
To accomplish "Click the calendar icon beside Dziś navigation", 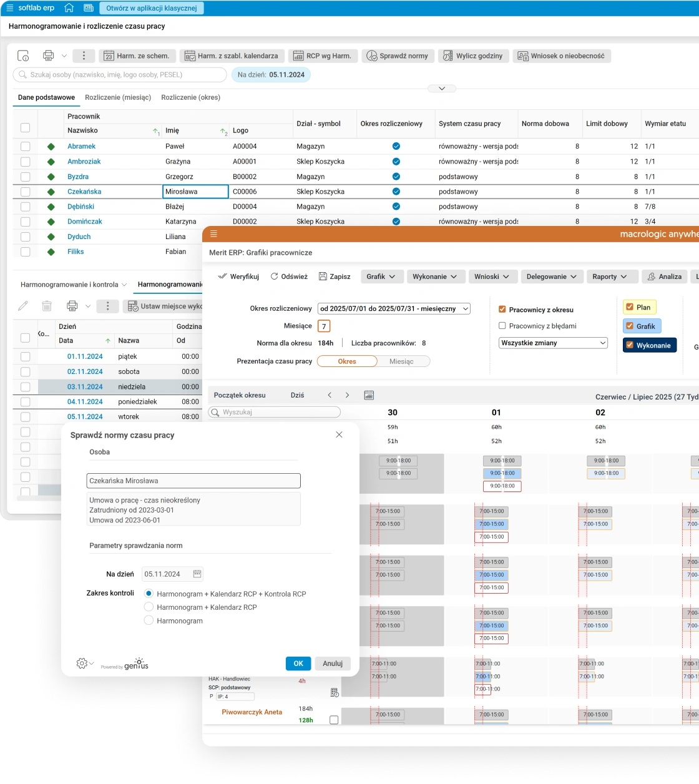I will tap(369, 395).
